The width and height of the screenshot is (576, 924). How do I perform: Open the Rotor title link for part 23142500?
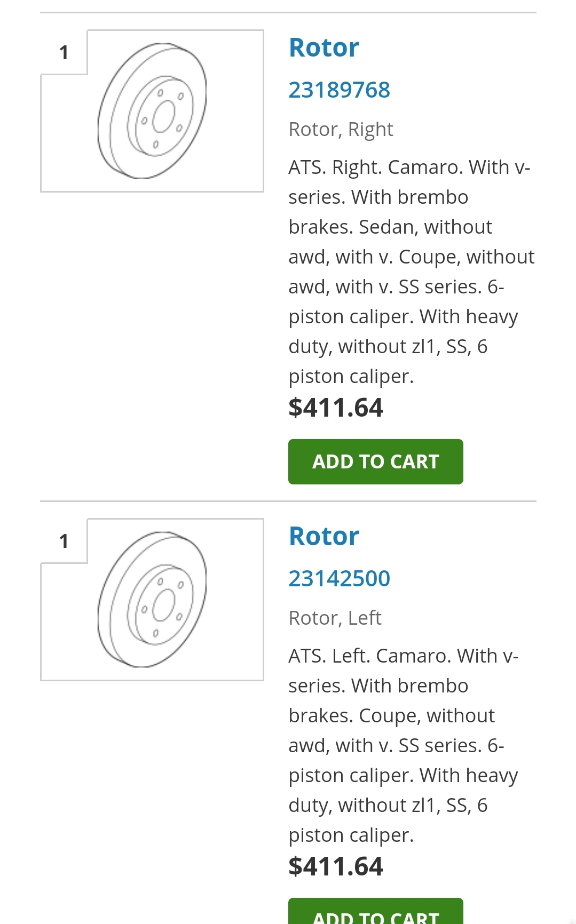point(323,536)
